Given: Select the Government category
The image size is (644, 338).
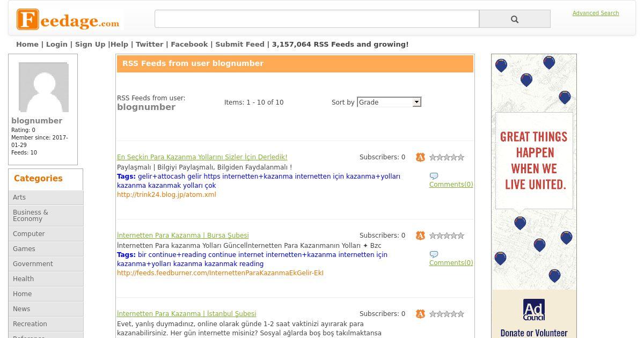Looking at the screenshot, I should point(46,264).
